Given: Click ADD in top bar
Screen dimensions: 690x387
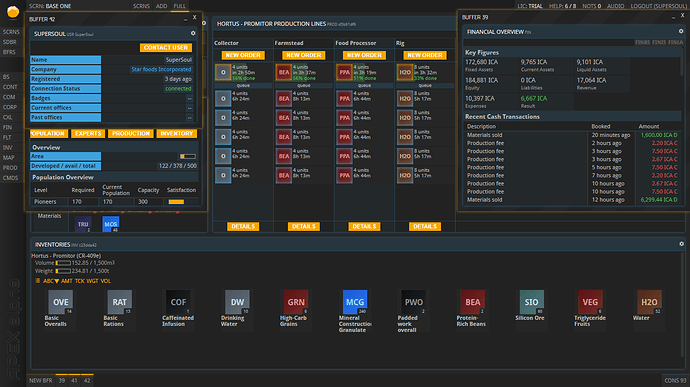Looking at the screenshot, I should (x=161, y=6).
